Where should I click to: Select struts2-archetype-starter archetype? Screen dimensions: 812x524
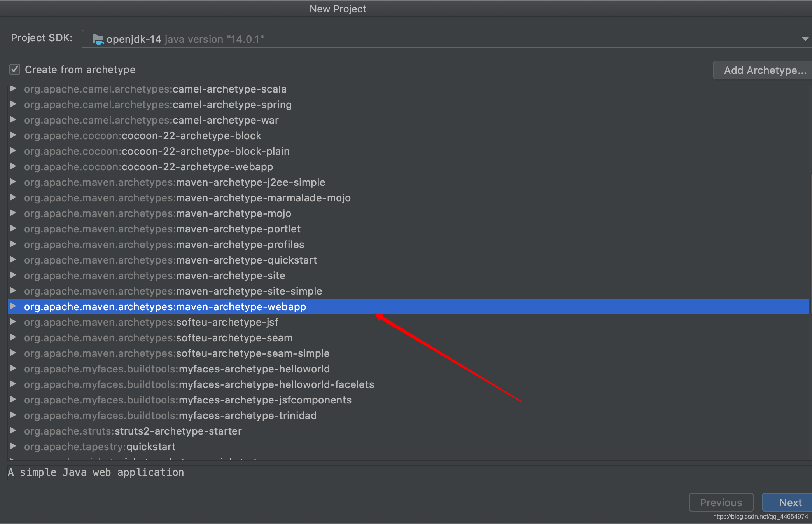pyautogui.click(x=133, y=431)
